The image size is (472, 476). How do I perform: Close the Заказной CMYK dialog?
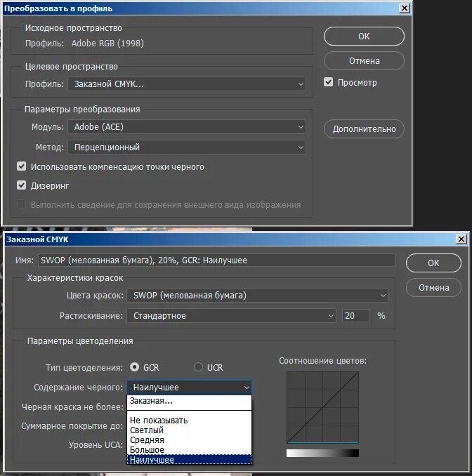point(461,239)
